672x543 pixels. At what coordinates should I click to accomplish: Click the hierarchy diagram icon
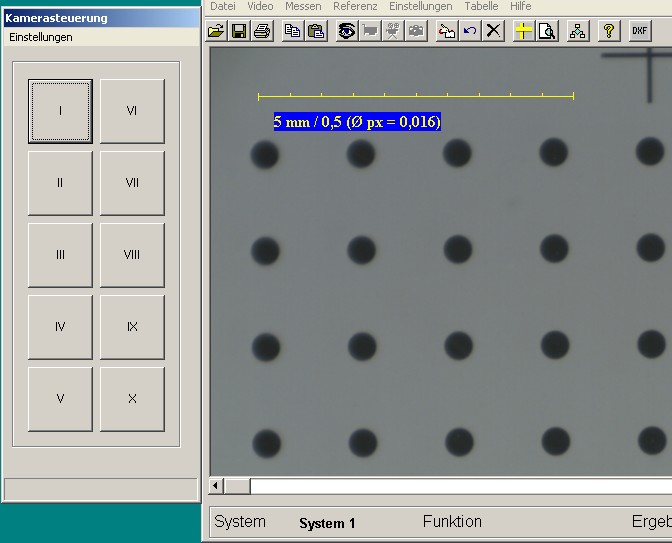578,31
